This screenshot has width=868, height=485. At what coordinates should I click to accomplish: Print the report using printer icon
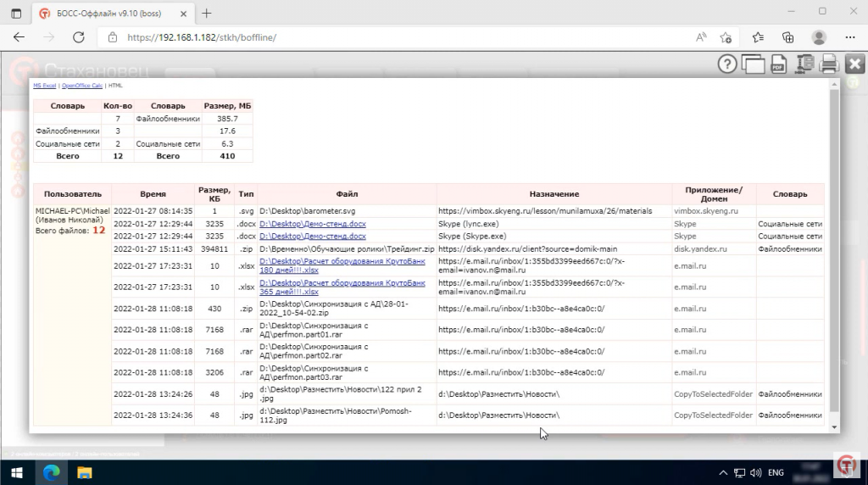tap(829, 64)
